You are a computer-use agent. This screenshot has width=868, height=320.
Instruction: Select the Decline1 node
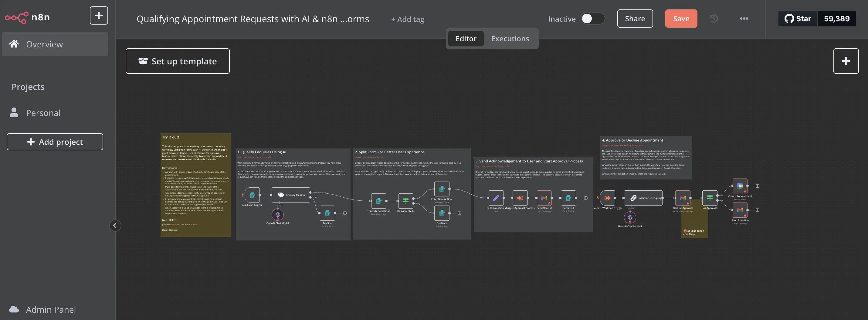tap(442, 213)
